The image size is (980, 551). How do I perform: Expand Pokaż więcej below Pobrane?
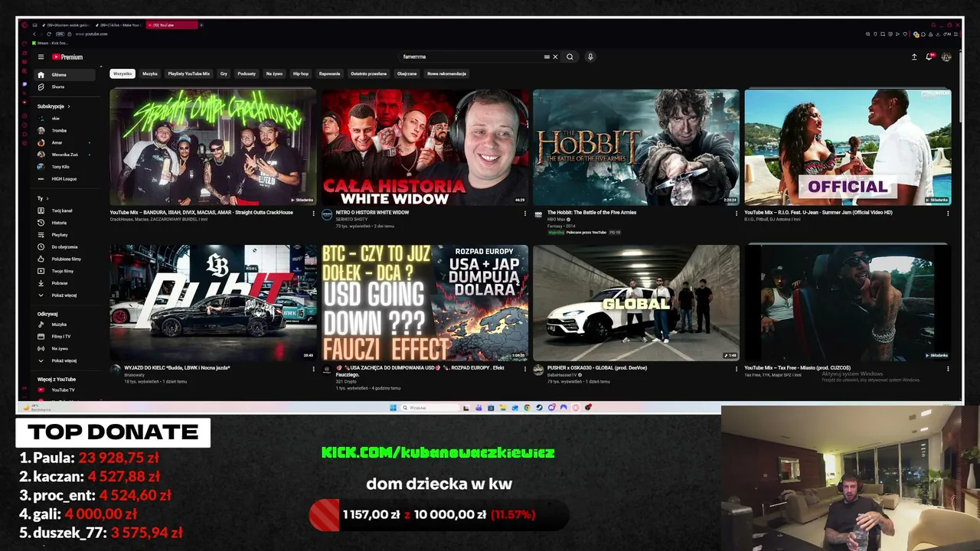click(x=64, y=295)
